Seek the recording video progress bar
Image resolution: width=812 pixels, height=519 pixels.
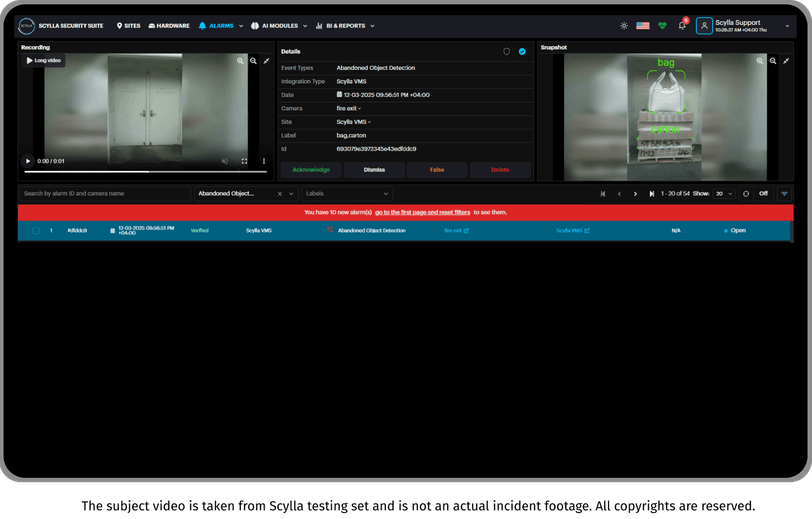pyautogui.click(x=146, y=171)
